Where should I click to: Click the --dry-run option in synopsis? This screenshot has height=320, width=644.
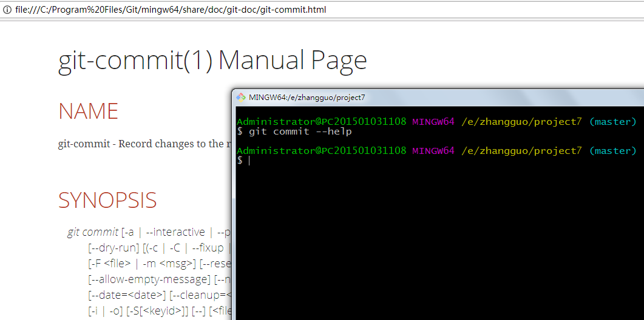click(115, 248)
